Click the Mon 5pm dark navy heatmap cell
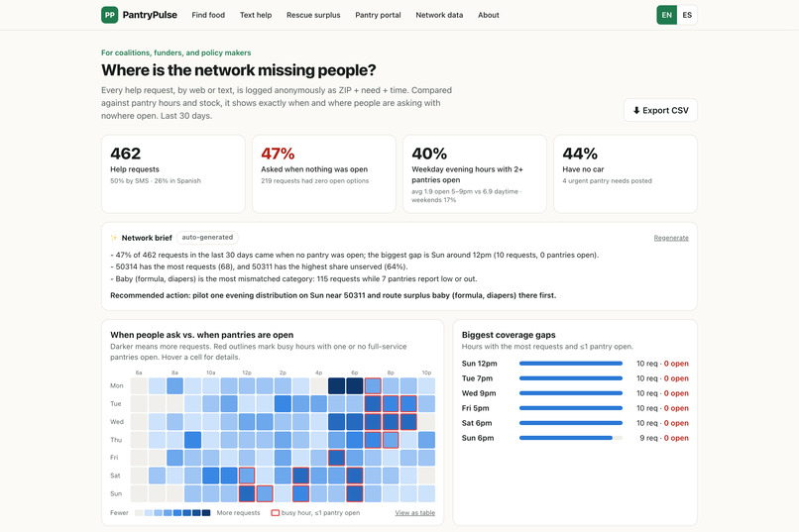Viewport: 799px width, 532px height. pyautogui.click(x=336, y=386)
